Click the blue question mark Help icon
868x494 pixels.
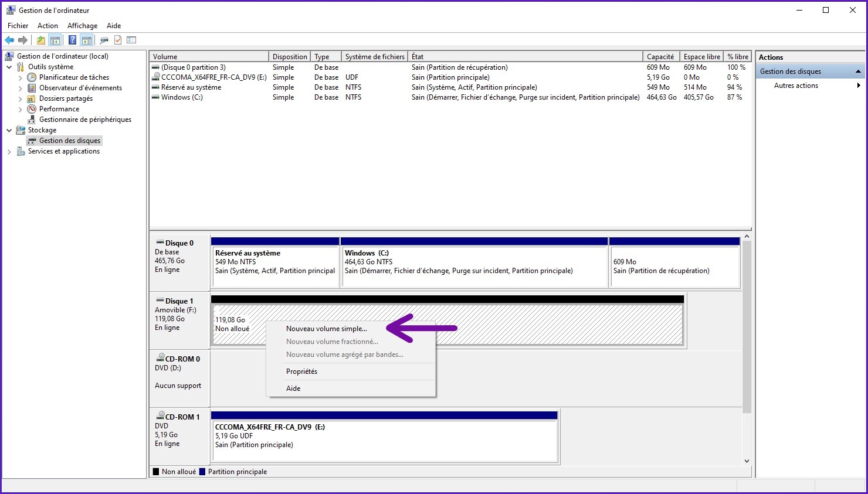72,40
